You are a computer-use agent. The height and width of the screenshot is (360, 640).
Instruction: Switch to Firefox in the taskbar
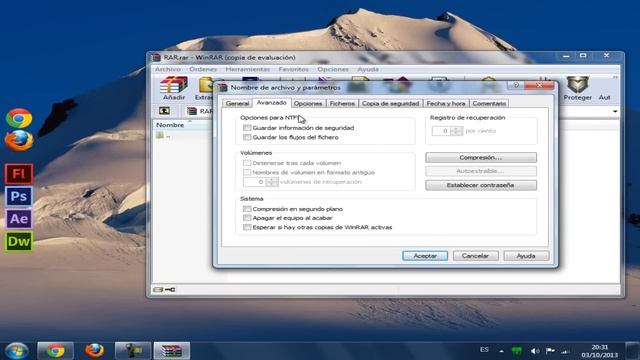(x=94, y=351)
